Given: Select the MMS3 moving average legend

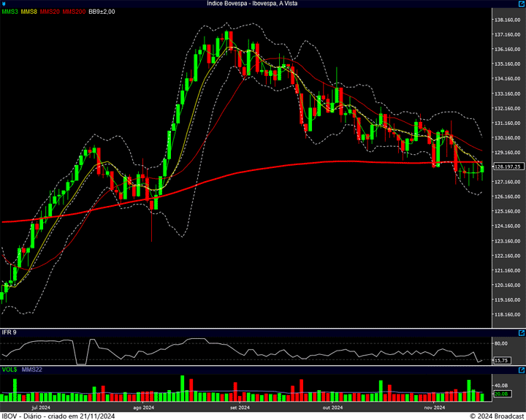Looking at the screenshot, I should (9, 12).
